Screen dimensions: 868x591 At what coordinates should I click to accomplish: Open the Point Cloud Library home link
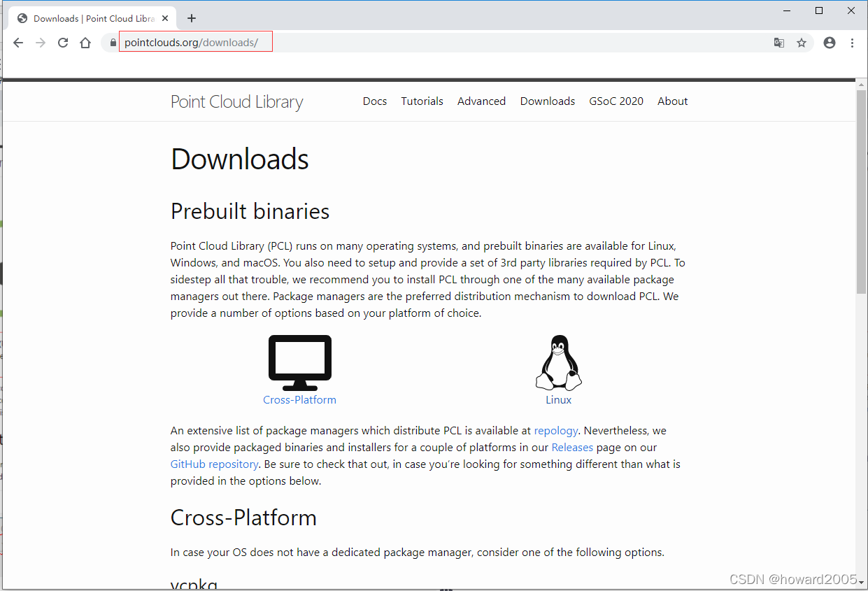pyautogui.click(x=236, y=101)
